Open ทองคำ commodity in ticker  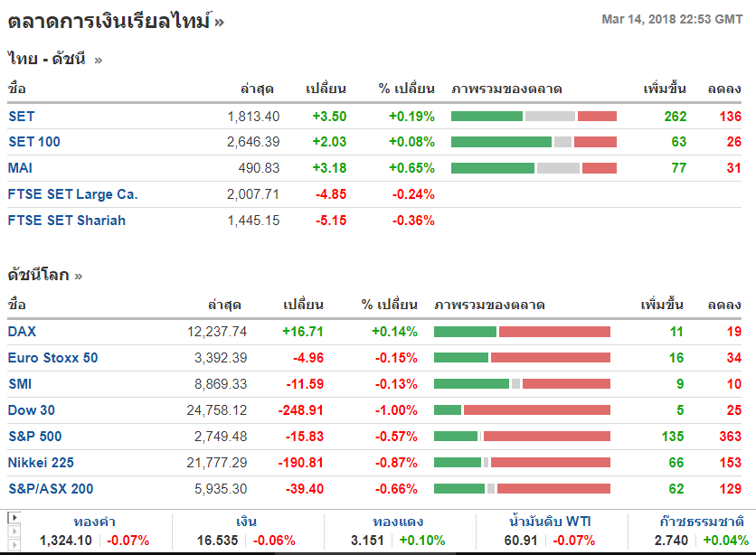click(94, 522)
